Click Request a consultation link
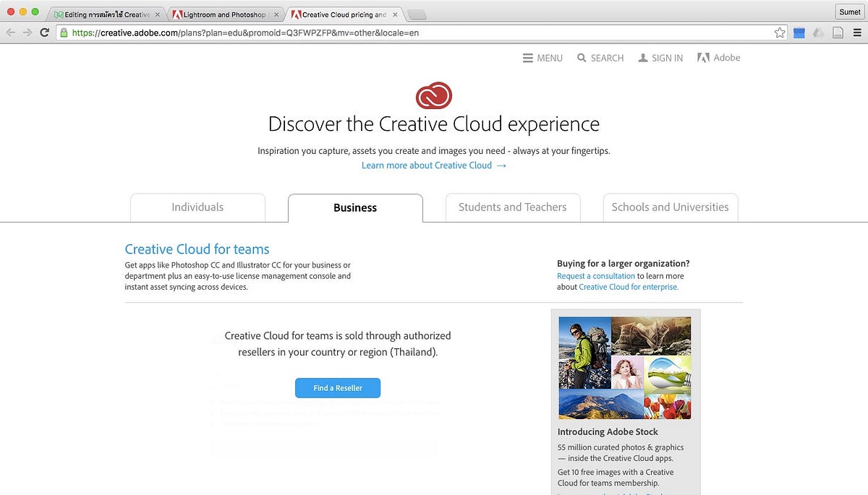 point(596,276)
